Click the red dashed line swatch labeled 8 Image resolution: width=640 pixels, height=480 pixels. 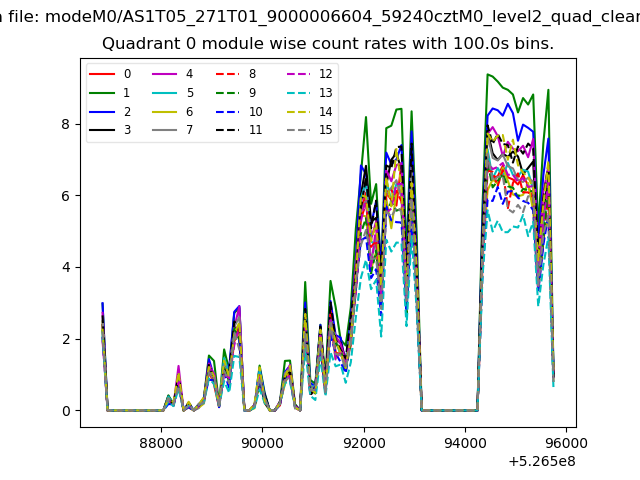pyautogui.click(x=227, y=74)
